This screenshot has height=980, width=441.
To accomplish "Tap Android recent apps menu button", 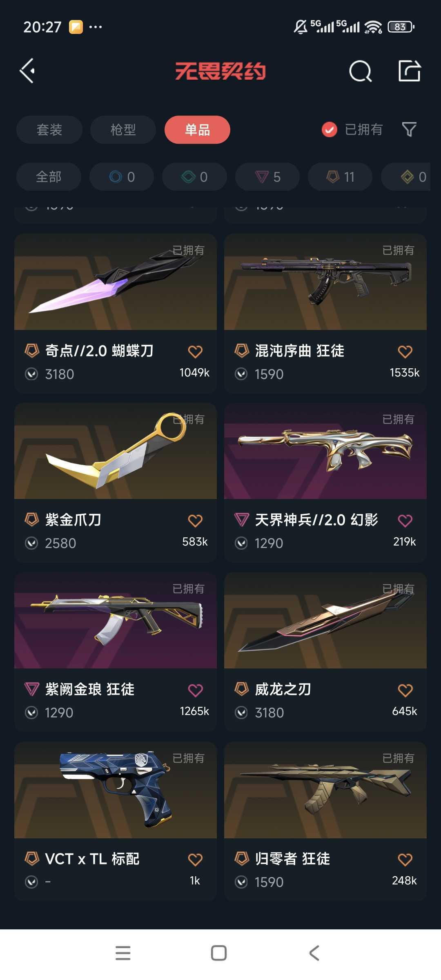I will click(x=123, y=953).
